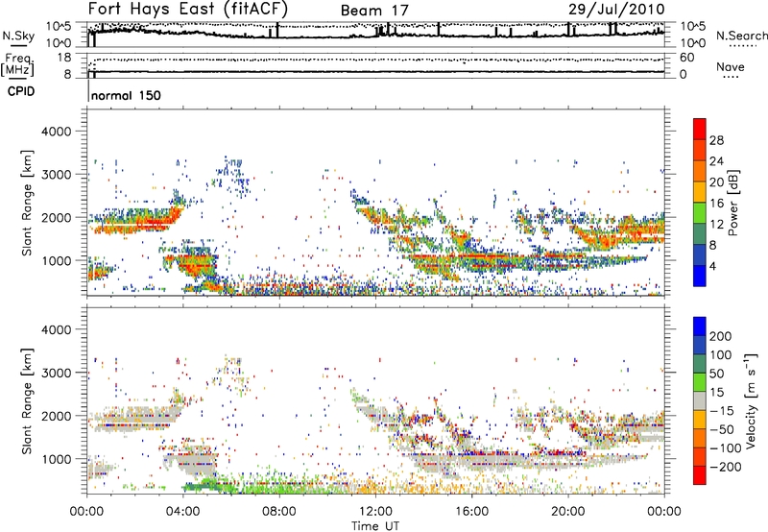Click the '-15' label on Velocity colorbar

721,411
